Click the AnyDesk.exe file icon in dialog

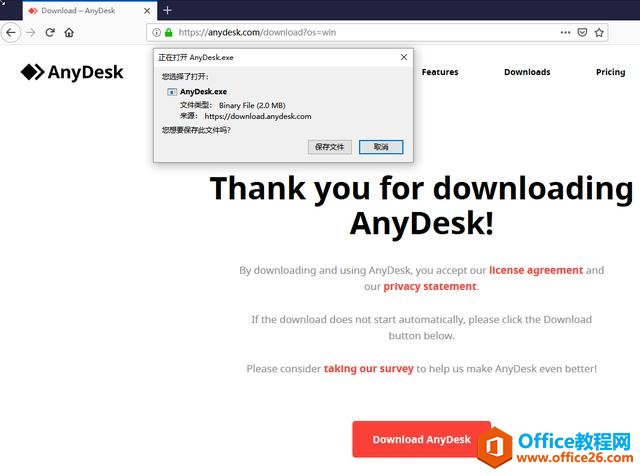(172, 92)
